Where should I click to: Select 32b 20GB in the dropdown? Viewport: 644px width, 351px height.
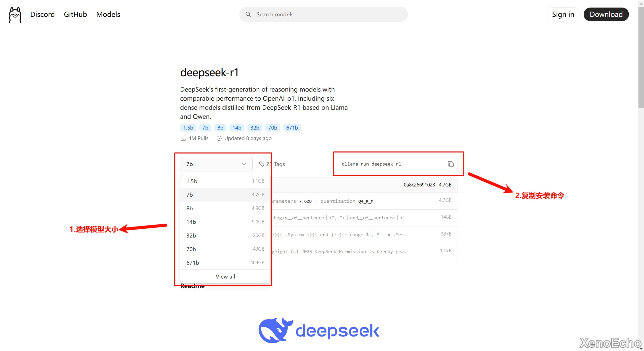click(x=225, y=236)
